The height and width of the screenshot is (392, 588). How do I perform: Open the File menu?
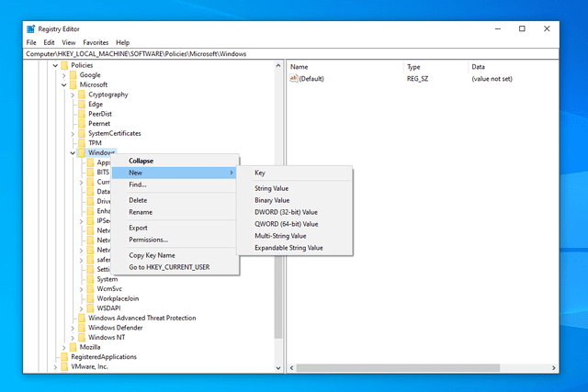pyautogui.click(x=31, y=42)
